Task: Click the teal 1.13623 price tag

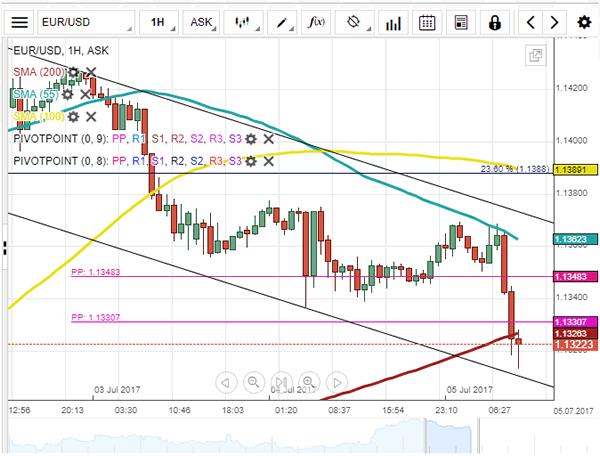Action: tap(576, 239)
